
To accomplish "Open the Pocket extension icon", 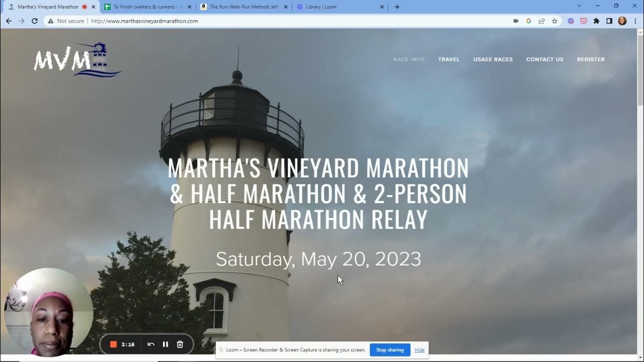I will 584,21.
